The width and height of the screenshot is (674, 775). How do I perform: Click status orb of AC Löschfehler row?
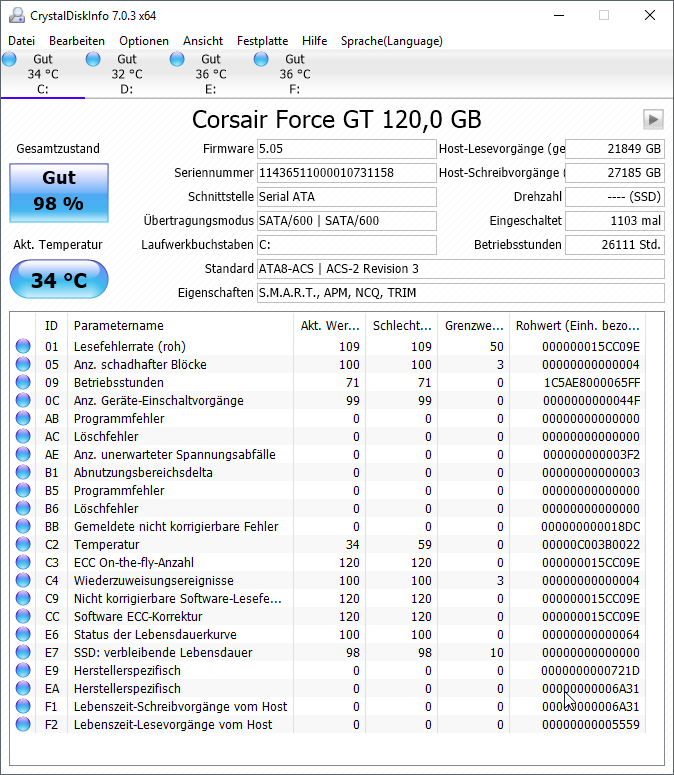click(x=23, y=436)
